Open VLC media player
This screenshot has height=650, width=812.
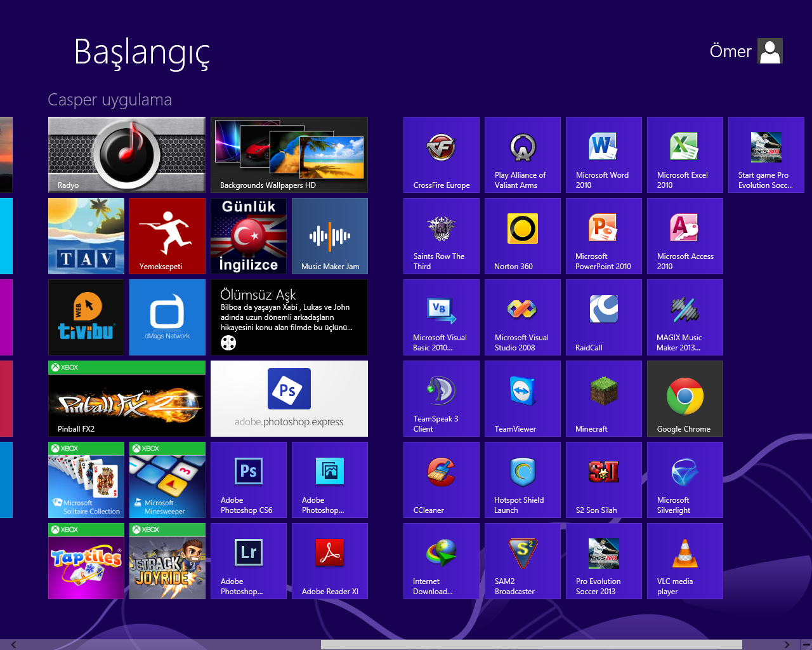tap(685, 561)
